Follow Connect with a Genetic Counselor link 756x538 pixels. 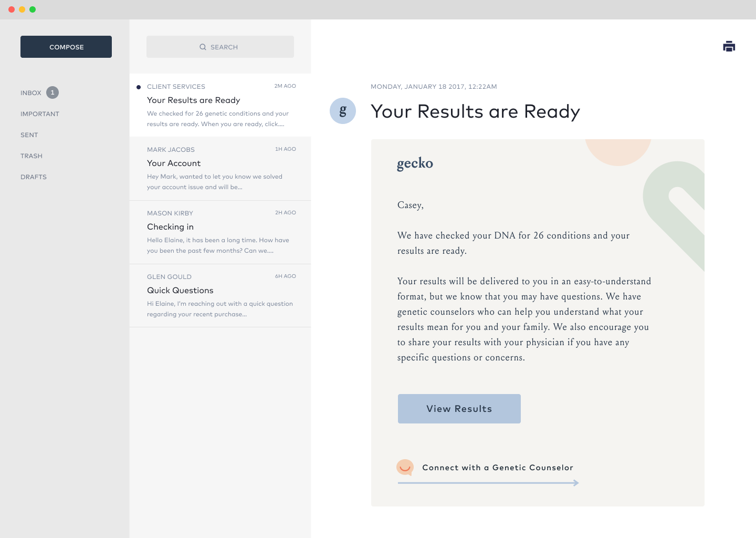pos(498,468)
